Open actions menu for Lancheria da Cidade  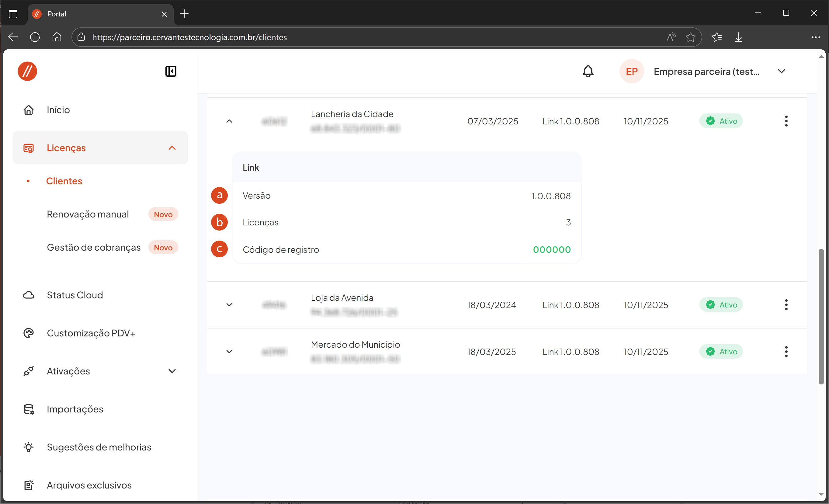coord(786,121)
